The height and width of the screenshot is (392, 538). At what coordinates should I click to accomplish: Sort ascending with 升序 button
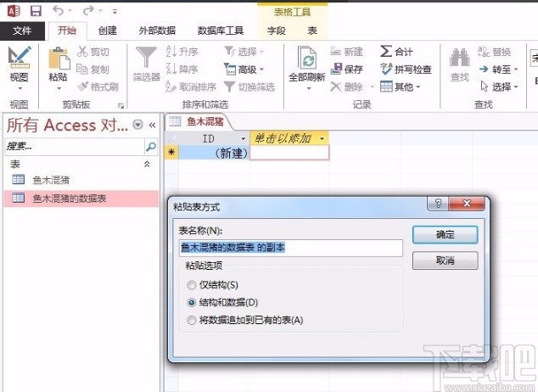182,52
